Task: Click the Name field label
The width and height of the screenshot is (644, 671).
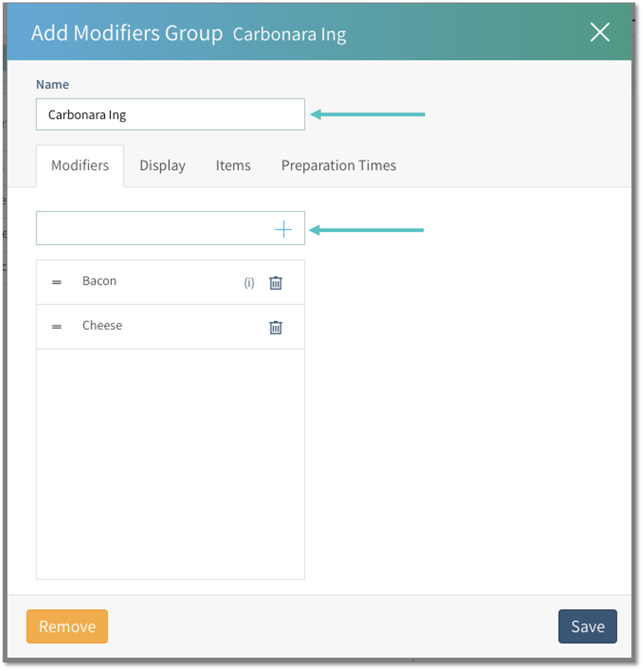Action: tap(52, 85)
